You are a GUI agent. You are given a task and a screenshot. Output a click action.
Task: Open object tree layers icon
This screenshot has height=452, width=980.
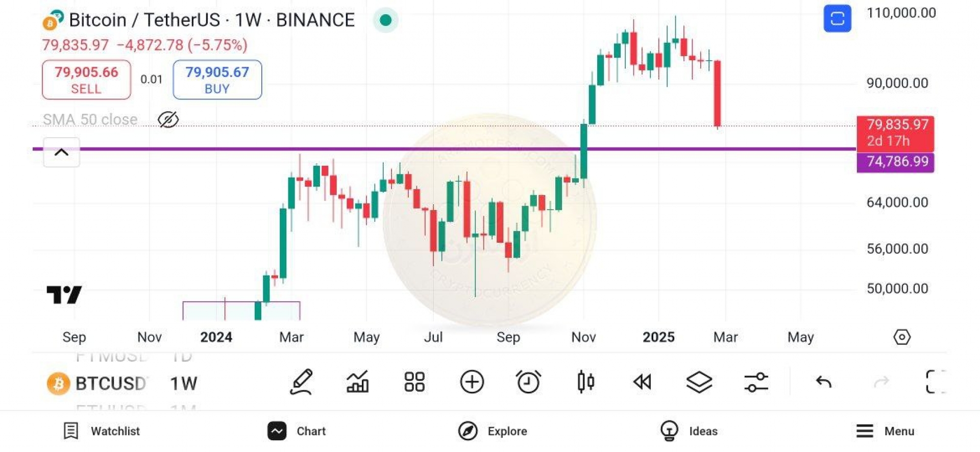(699, 382)
